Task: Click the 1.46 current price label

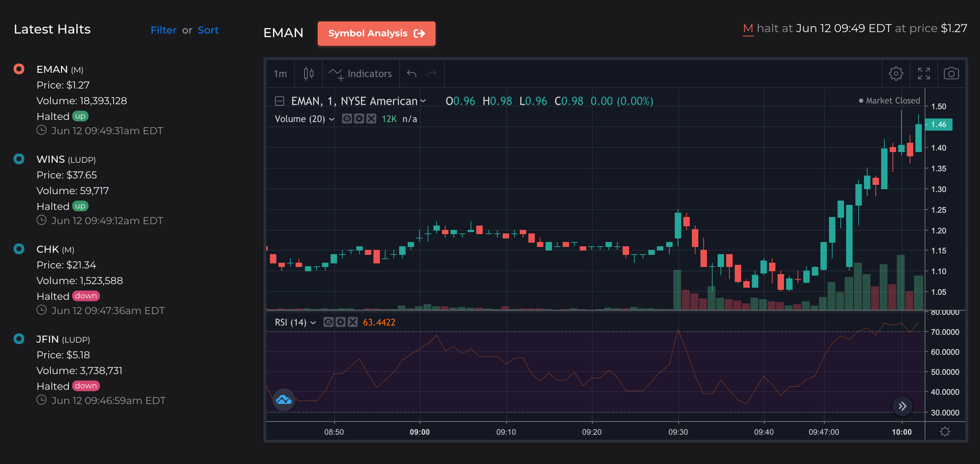Action: (x=939, y=124)
